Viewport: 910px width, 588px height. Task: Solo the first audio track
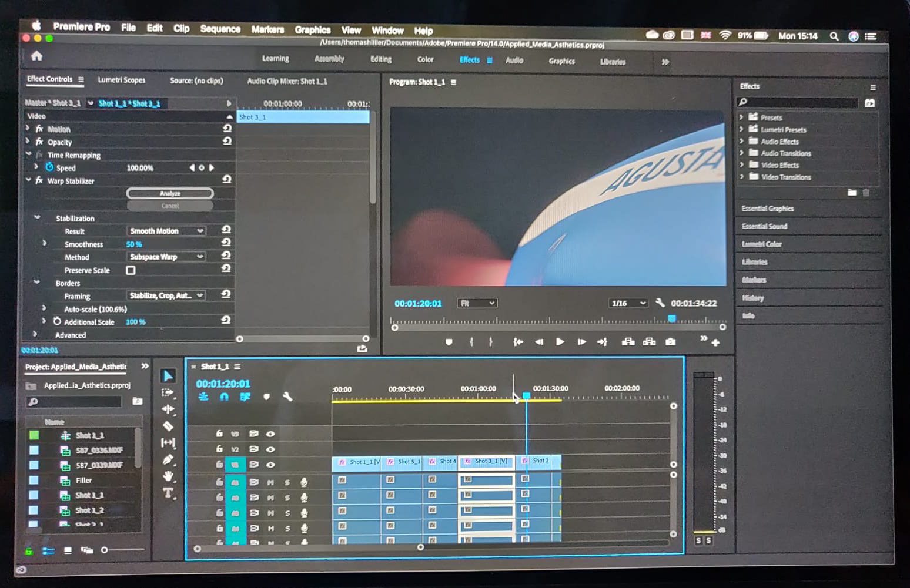287,482
